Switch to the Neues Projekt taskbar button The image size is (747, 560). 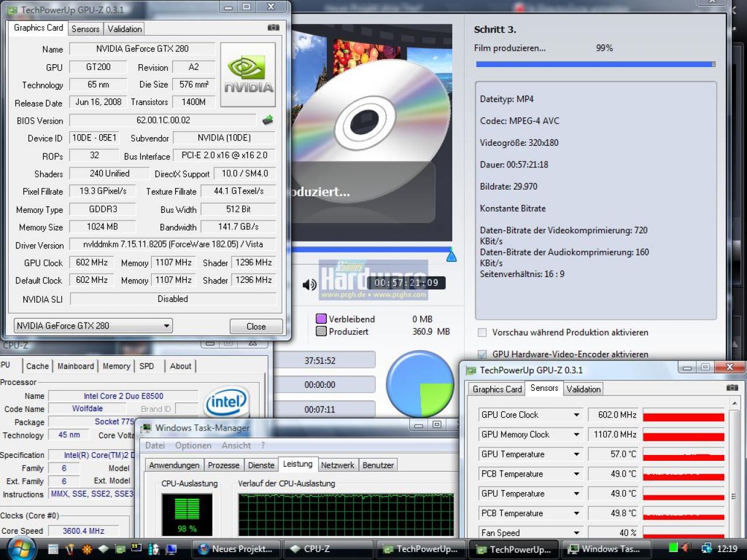(236, 549)
